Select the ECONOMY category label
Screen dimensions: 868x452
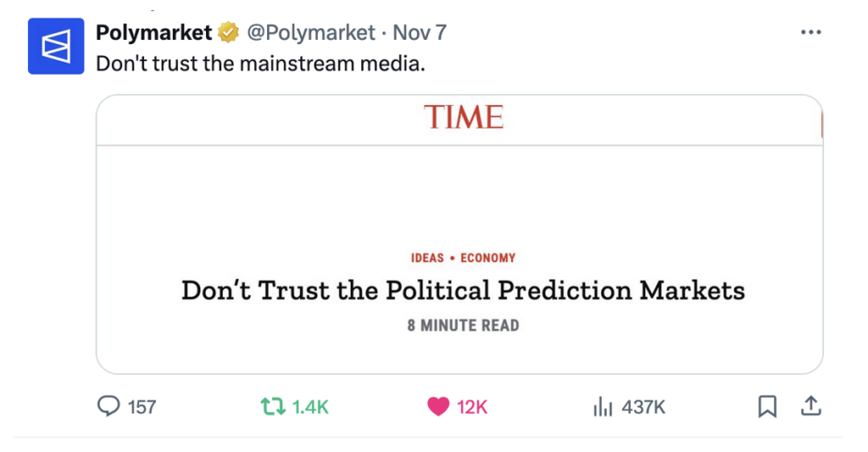[x=487, y=258]
